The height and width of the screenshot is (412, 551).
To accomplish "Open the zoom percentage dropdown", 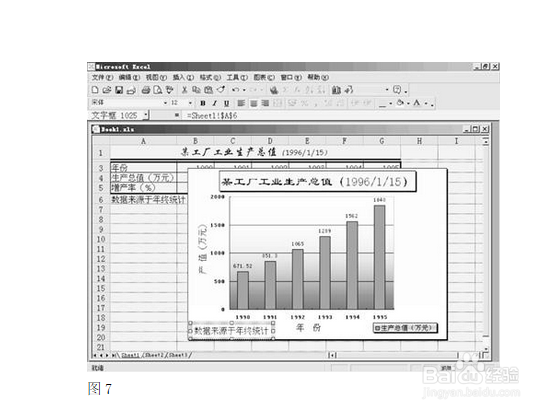I will pos(387,90).
